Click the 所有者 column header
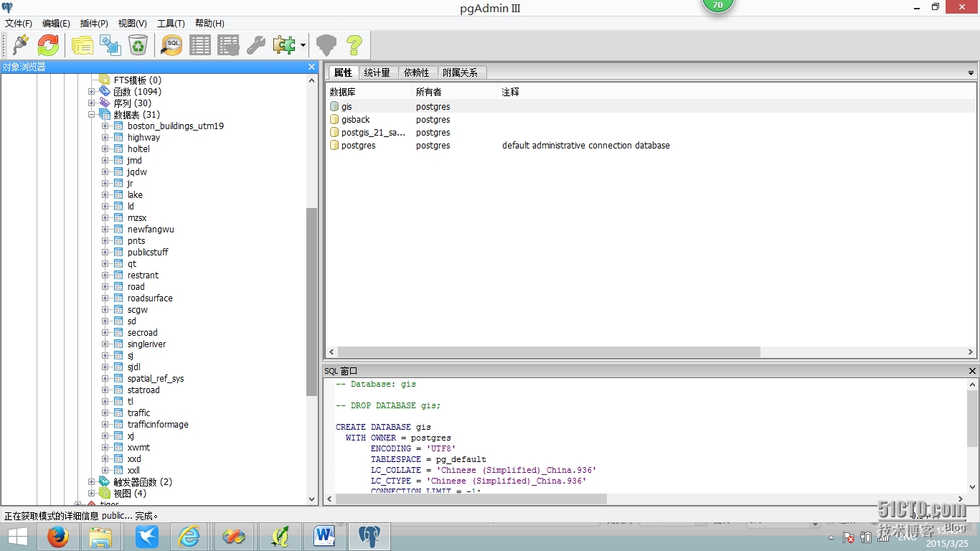The height and width of the screenshot is (551, 980). (456, 93)
